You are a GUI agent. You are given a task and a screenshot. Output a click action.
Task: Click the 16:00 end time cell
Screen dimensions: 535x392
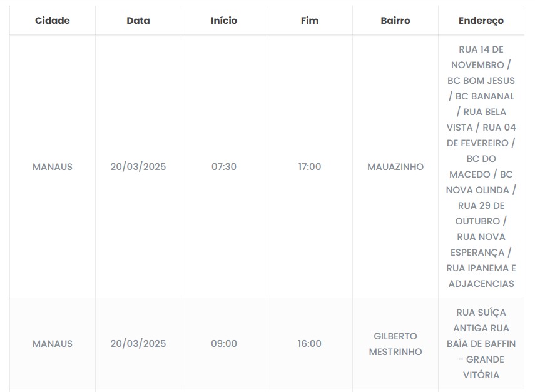(x=310, y=344)
